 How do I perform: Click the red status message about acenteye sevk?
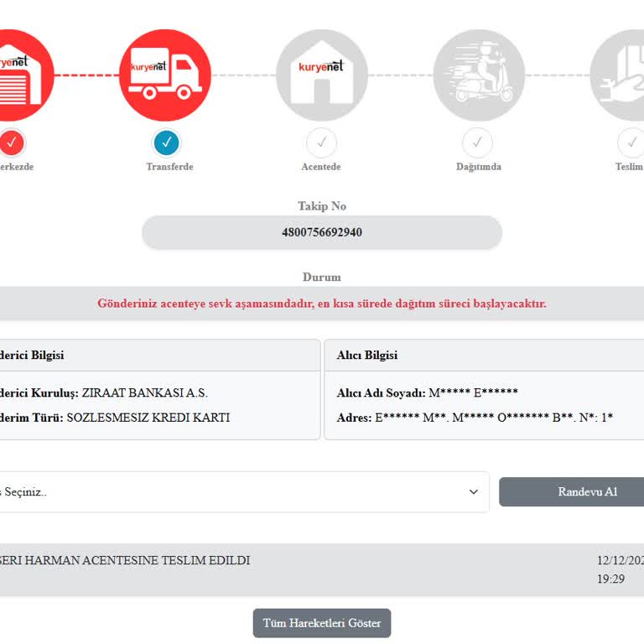[x=322, y=304]
